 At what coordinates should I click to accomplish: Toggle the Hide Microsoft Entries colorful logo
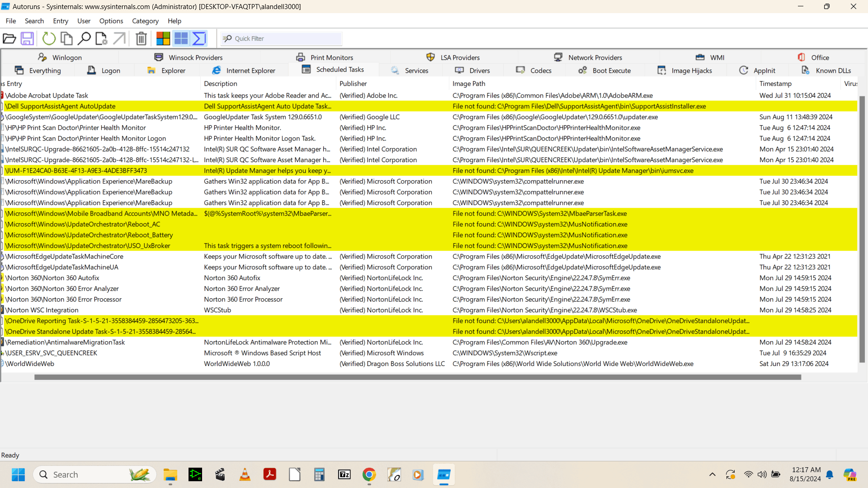163,39
